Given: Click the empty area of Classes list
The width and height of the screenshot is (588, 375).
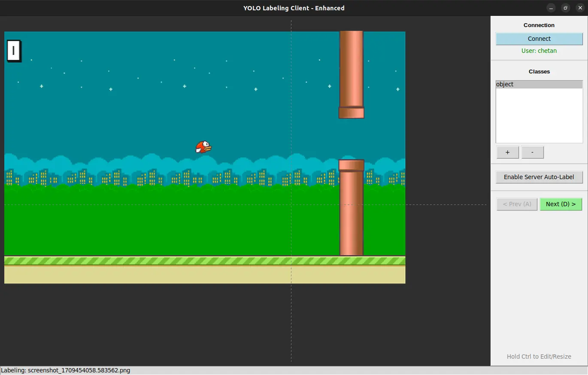Looking at the screenshot, I should pyautogui.click(x=539, y=116).
